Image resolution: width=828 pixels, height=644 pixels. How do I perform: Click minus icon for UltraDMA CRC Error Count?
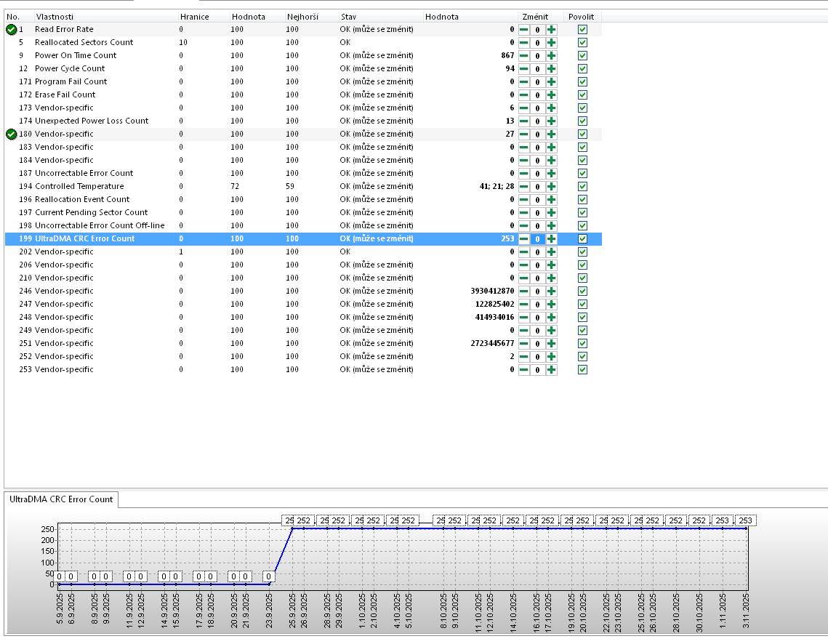[523, 239]
